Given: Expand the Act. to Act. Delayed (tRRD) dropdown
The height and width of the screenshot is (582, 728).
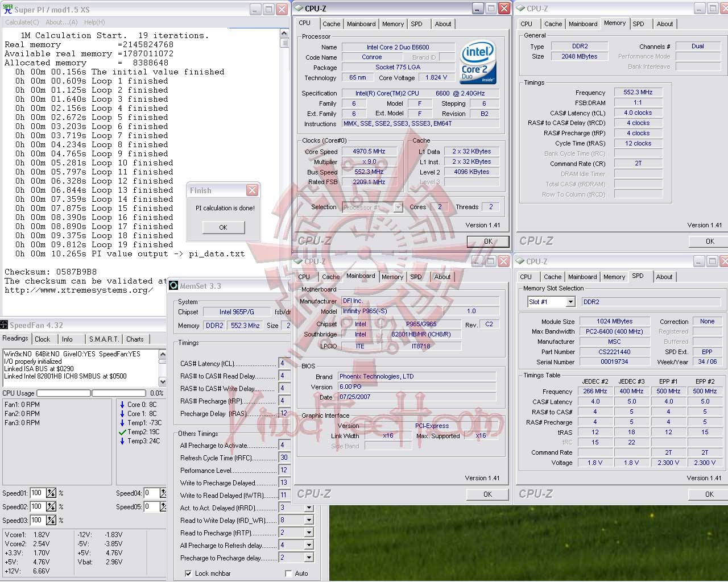Looking at the screenshot, I should (x=309, y=508).
